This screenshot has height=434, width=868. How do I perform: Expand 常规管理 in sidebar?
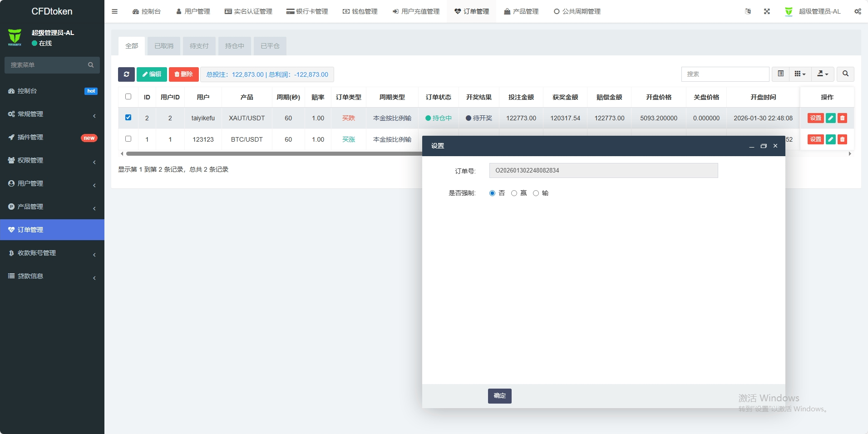point(52,114)
